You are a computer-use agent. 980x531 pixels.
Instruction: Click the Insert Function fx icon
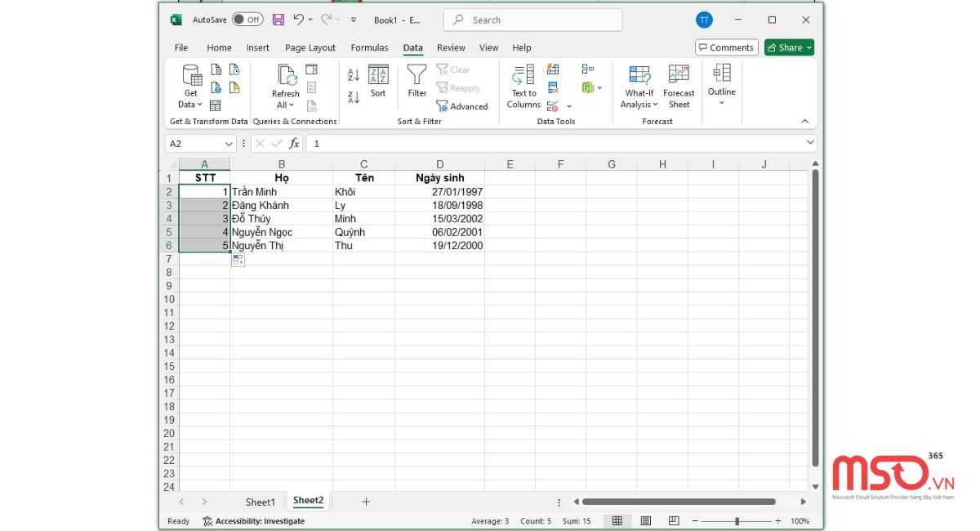pyautogui.click(x=294, y=144)
